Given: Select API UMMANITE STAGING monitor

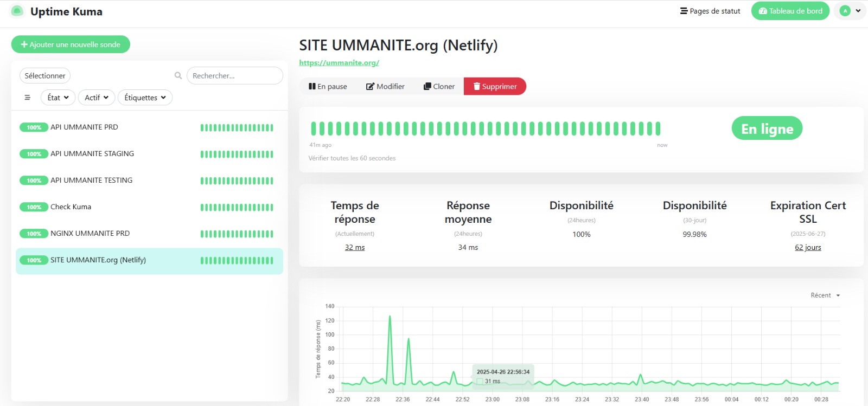Looking at the screenshot, I should (x=149, y=154).
